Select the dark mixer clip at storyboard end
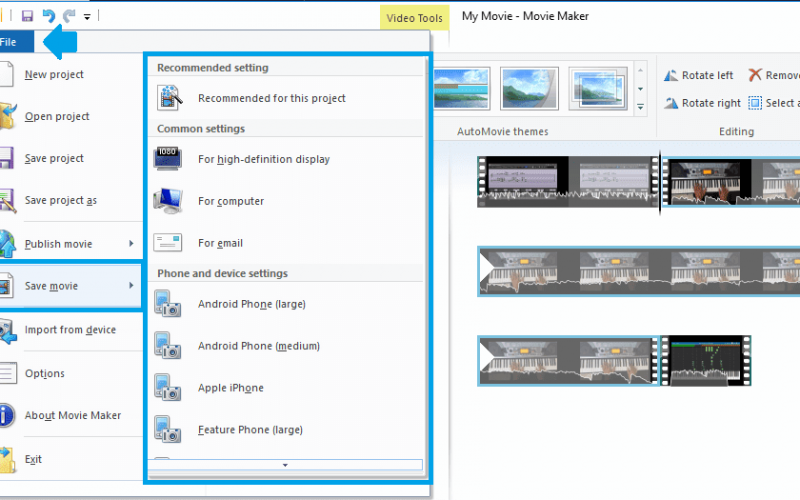Image resolution: width=800 pixels, height=500 pixels. pos(706,361)
